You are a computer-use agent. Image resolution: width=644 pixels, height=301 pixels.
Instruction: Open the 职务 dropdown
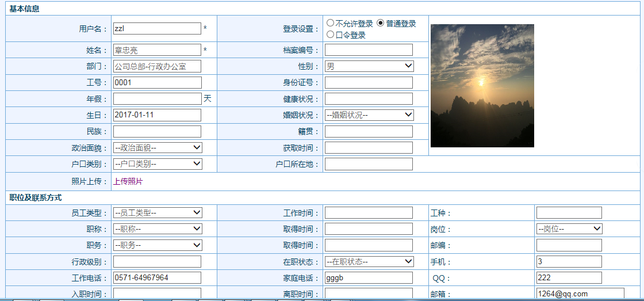[158, 245]
